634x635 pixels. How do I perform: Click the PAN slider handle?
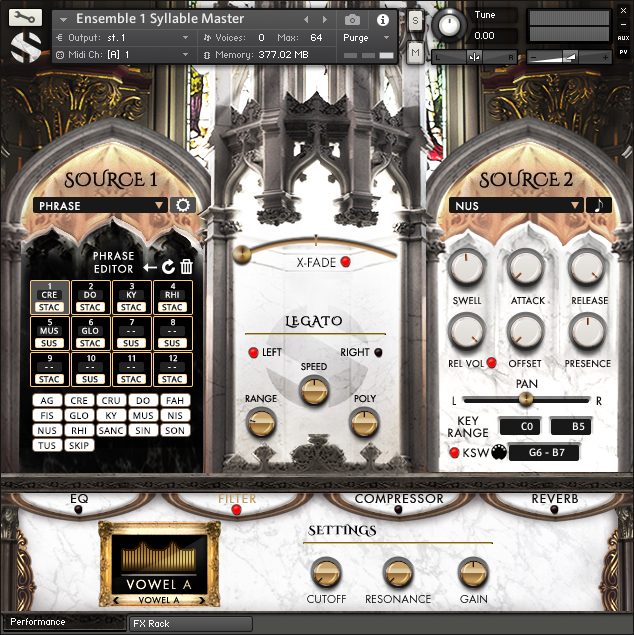pyautogui.click(x=525, y=400)
